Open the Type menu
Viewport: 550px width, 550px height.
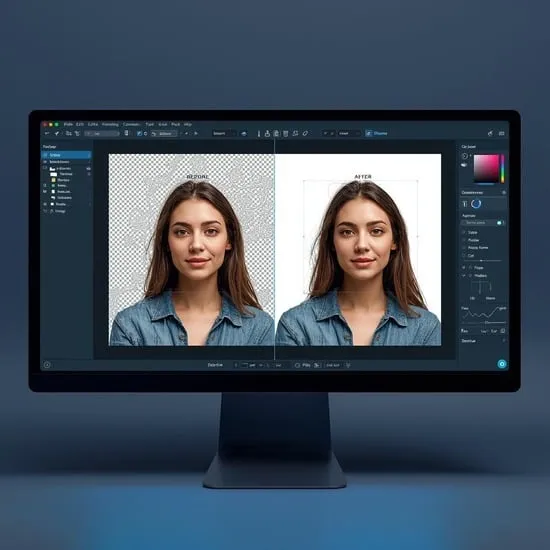[x=150, y=124]
